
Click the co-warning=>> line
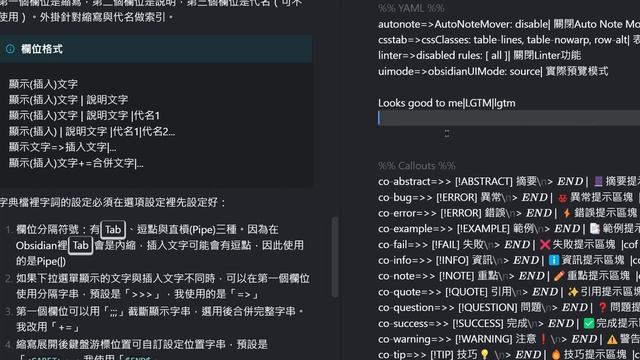509,339
